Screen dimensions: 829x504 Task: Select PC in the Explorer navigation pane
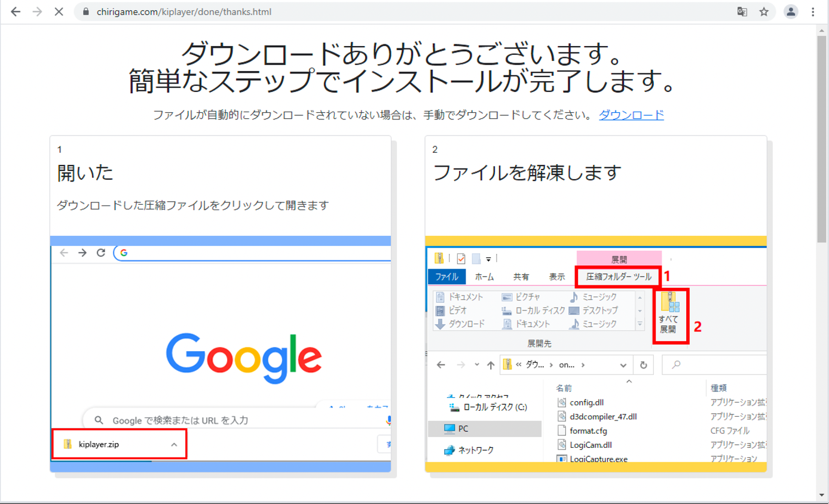[463, 429]
